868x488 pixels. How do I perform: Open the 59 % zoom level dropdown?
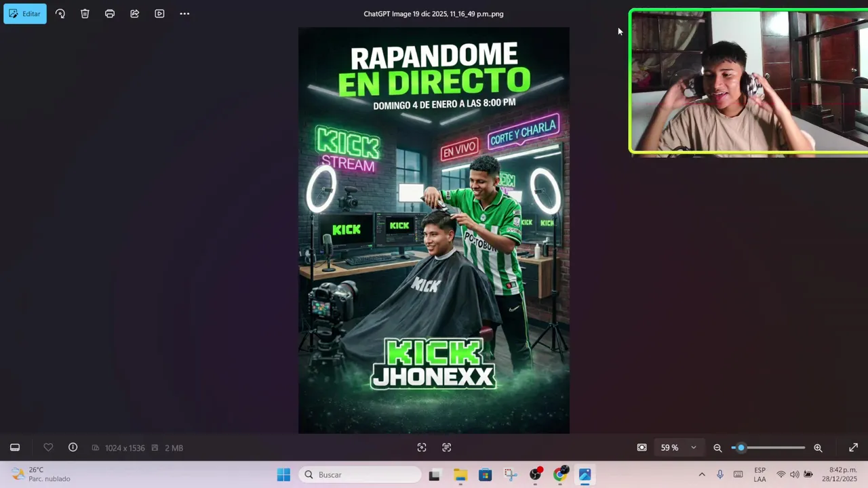[x=679, y=447]
